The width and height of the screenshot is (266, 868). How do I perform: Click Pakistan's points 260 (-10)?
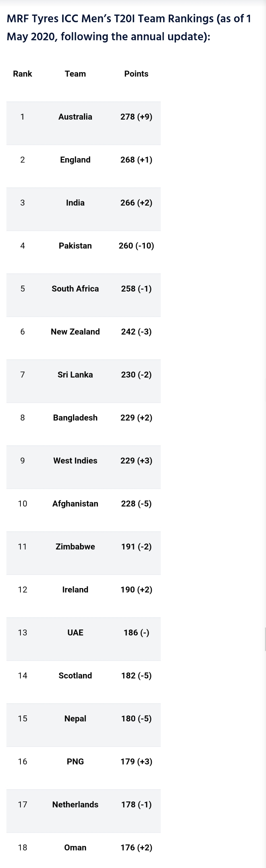136,246
